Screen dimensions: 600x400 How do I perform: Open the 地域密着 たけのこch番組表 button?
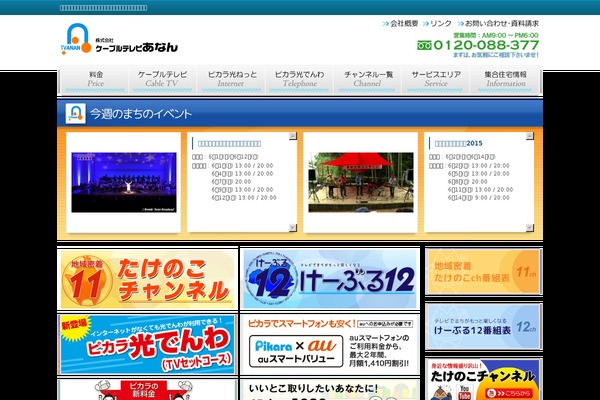tap(484, 272)
